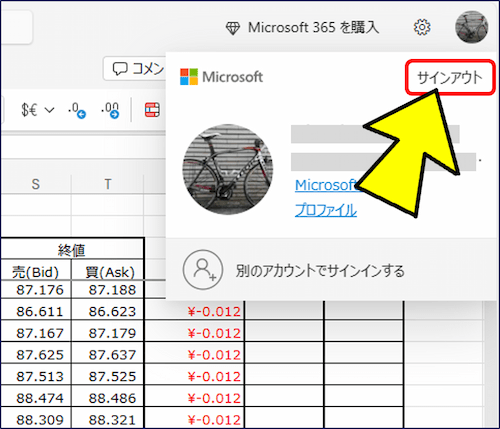Screen dimensions: 500x429
Task: Select the 終値 header cell
Action: tap(72, 249)
